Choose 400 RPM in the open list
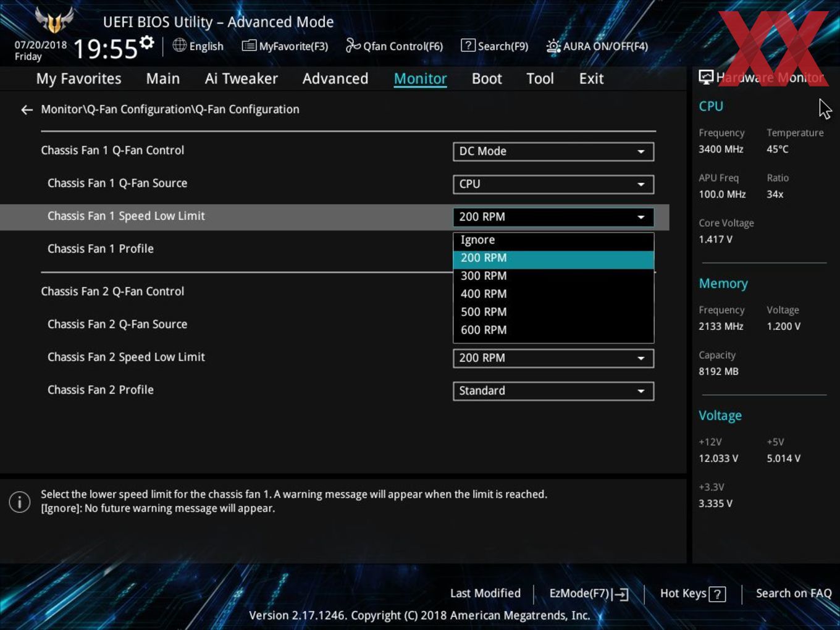Viewport: 840px width, 630px height. pyautogui.click(x=553, y=294)
